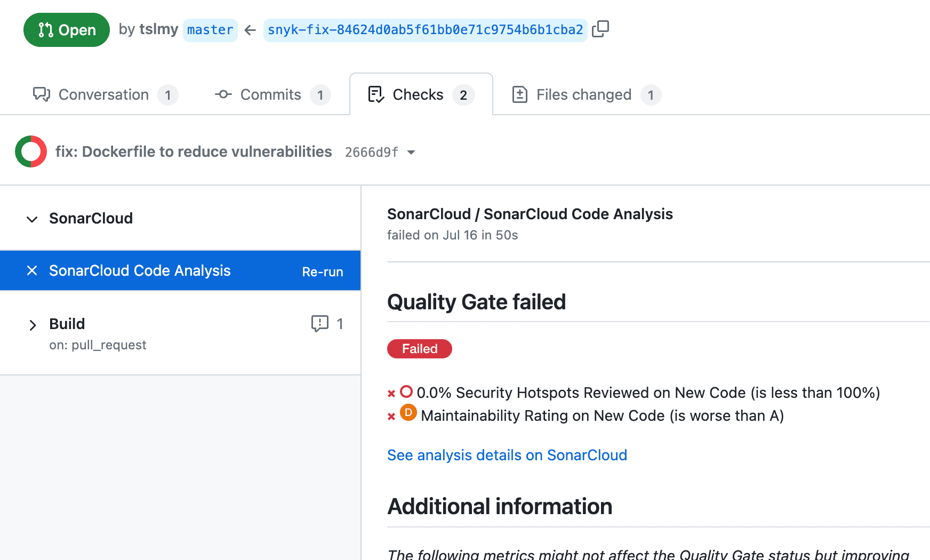This screenshot has width=930, height=560.
Task: Click the master branch label
Action: click(210, 30)
